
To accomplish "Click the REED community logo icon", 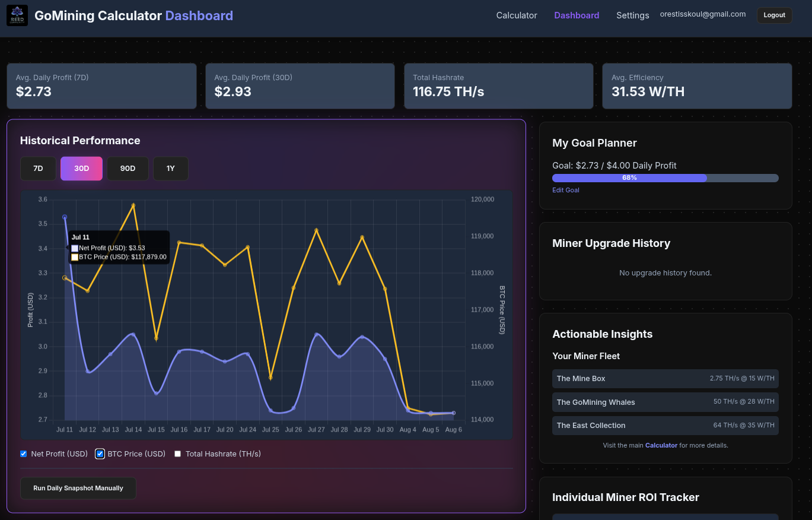I will (17, 15).
